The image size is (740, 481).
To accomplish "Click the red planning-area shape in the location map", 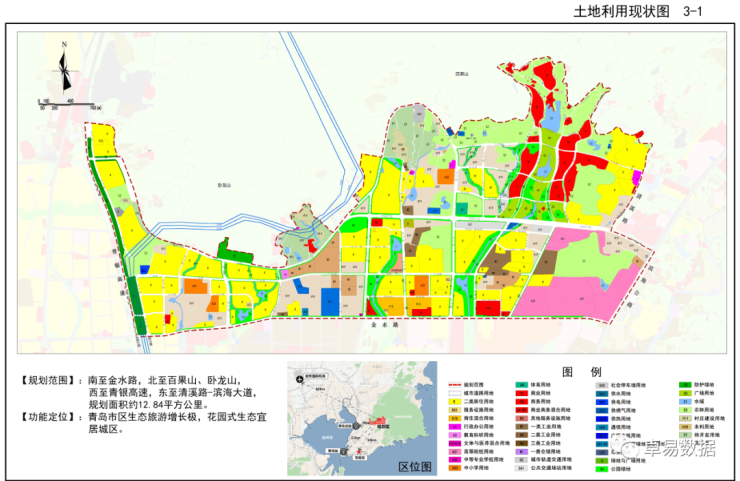I will click(378, 421).
